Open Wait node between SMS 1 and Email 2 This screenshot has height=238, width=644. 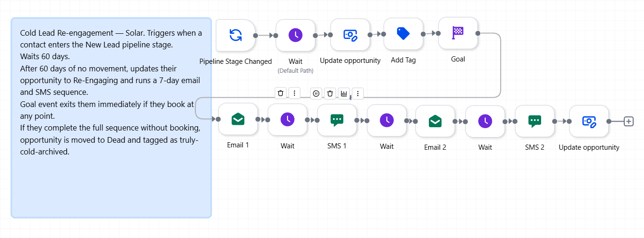(x=387, y=121)
